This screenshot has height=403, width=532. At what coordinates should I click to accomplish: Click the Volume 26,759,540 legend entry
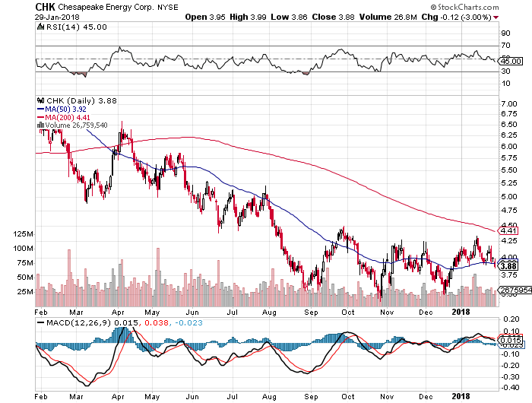76,125
